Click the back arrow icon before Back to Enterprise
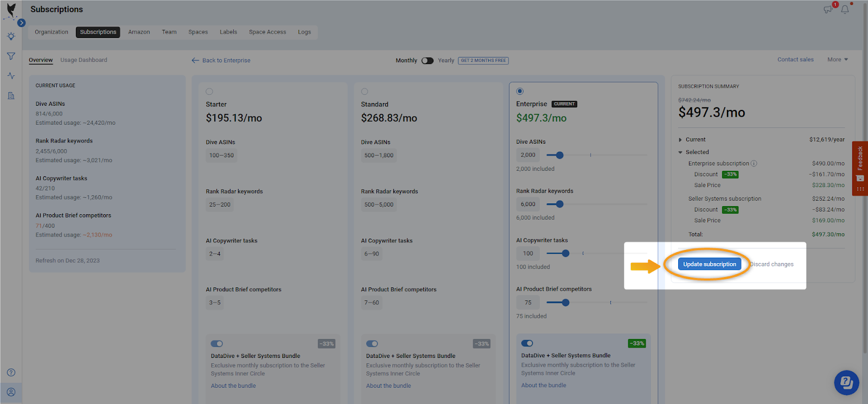This screenshot has height=404, width=868. tap(195, 60)
